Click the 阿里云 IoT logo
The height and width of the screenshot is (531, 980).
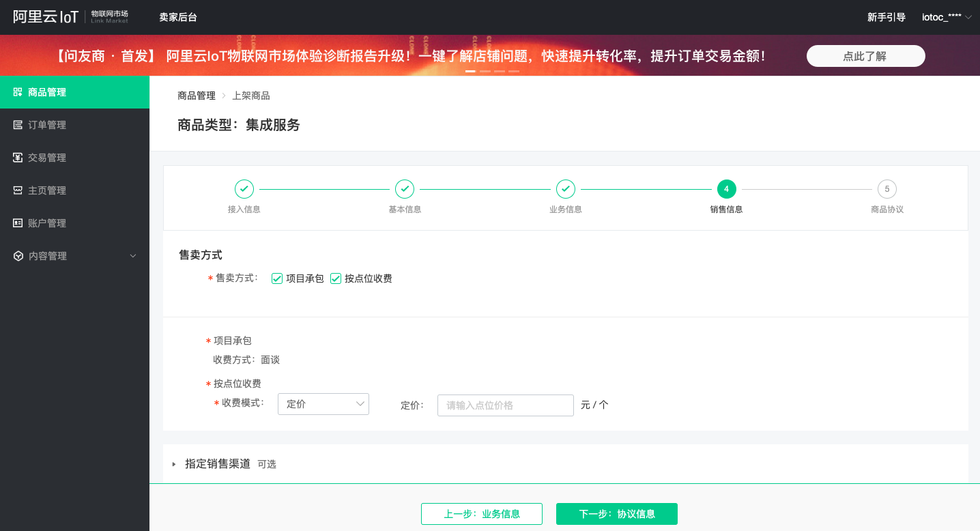tap(46, 17)
